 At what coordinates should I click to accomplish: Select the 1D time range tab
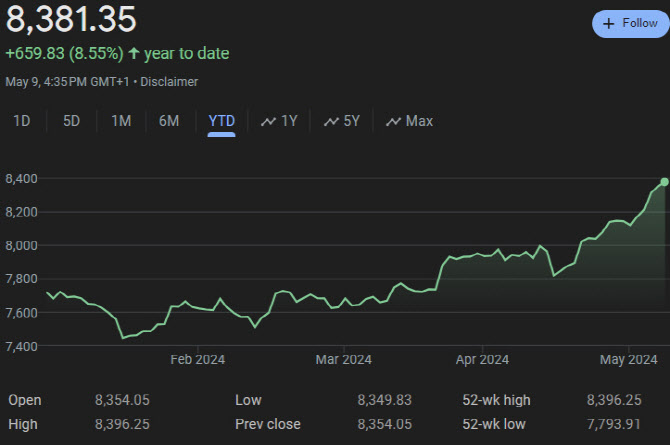[22, 121]
